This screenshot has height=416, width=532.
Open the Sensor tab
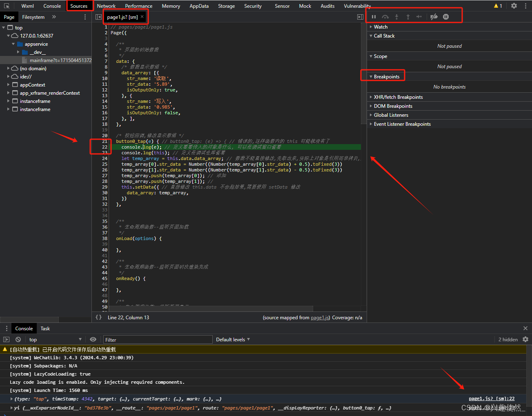point(282,6)
